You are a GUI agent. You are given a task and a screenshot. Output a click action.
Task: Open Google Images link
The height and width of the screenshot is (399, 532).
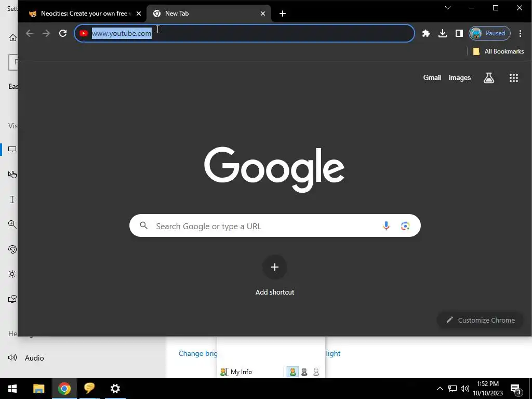click(x=459, y=78)
